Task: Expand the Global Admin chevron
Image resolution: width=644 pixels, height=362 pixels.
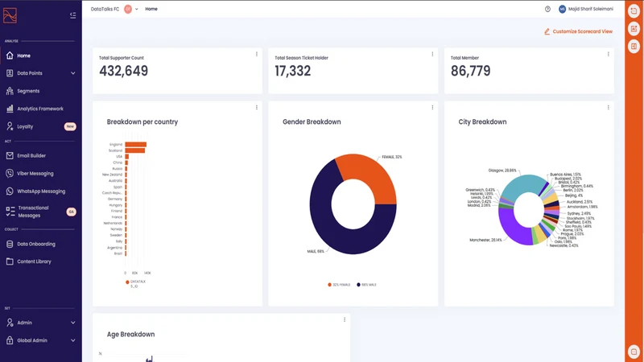Action: 72,340
